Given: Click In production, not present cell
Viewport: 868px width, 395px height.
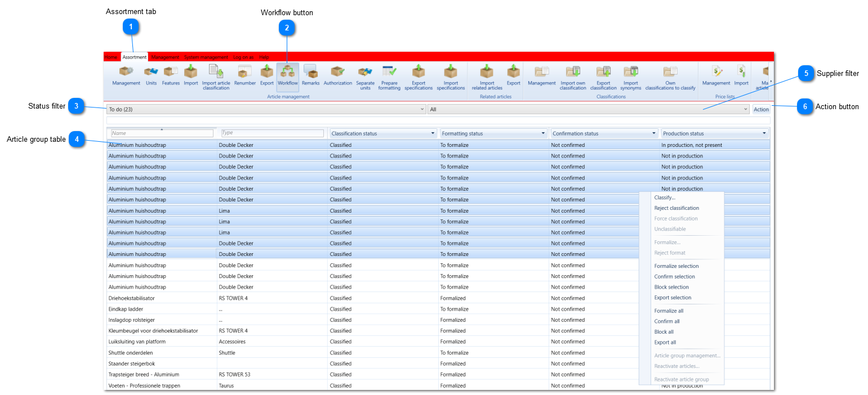Looking at the screenshot, I should pos(714,145).
